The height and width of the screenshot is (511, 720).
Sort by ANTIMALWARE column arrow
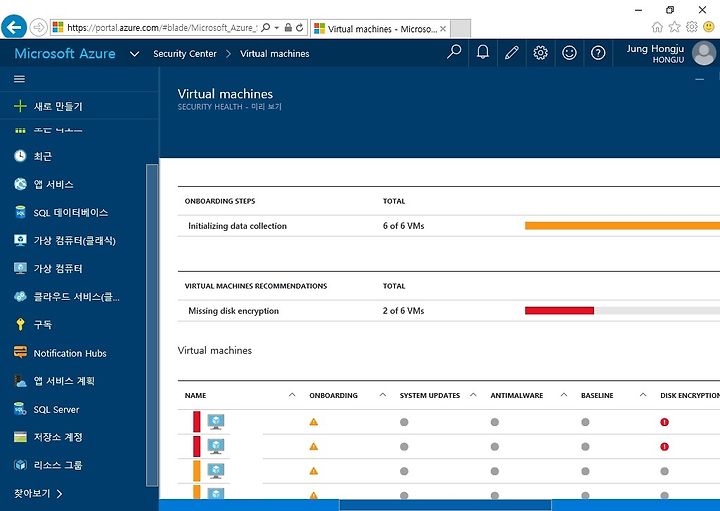(564, 395)
